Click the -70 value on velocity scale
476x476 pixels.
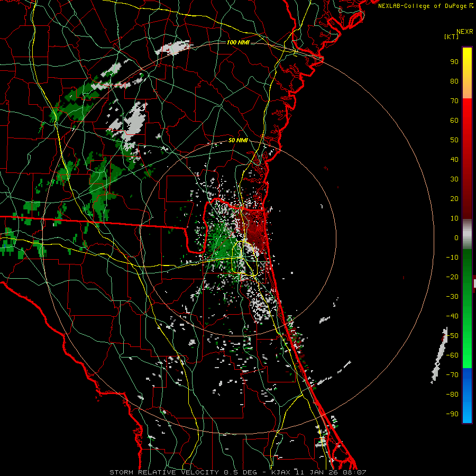(452, 375)
